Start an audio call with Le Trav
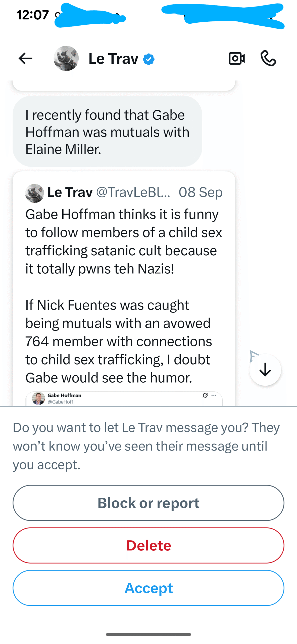 [268, 58]
